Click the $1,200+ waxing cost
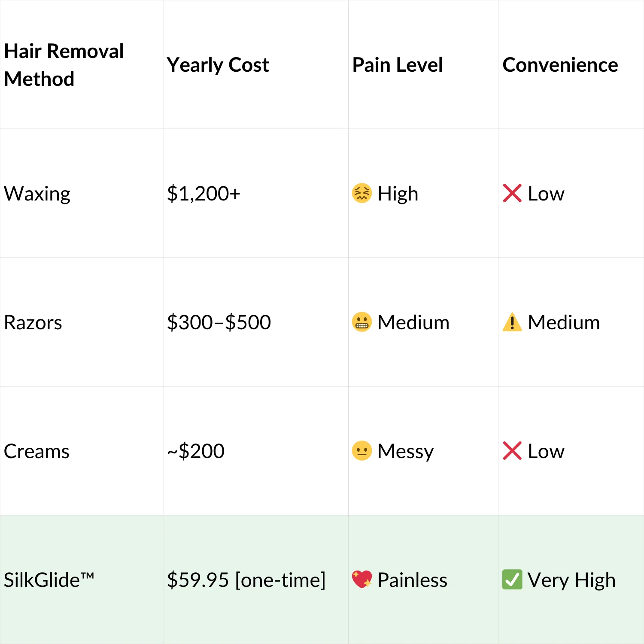The width and height of the screenshot is (644, 644). coord(204,194)
